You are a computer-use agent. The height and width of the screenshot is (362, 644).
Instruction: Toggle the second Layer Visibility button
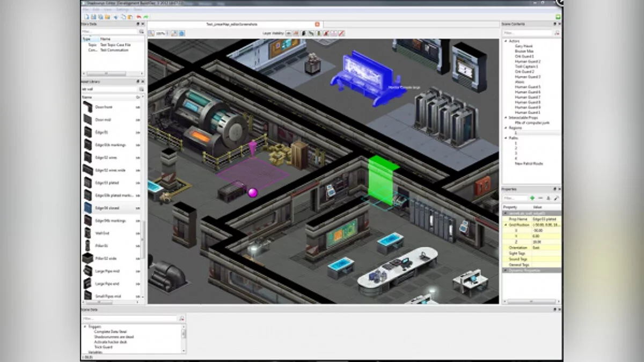(x=296, y=33)
